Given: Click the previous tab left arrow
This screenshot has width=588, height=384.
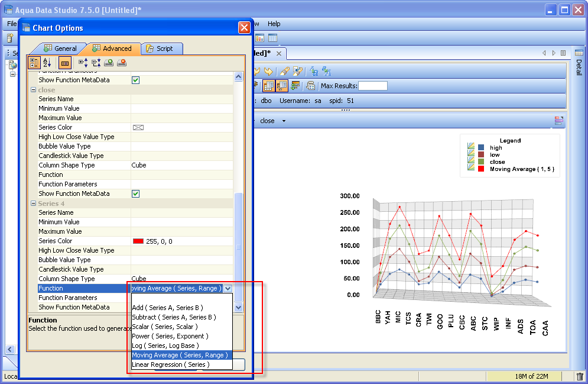Looking at the screenshot, I should tap(544, 53).
